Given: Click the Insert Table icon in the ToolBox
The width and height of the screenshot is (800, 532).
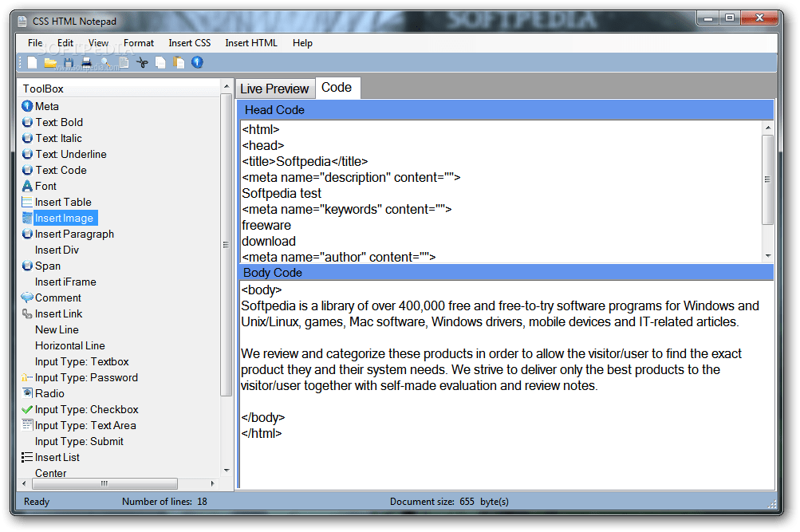Looking at the screenshot, I should (27, 202).
